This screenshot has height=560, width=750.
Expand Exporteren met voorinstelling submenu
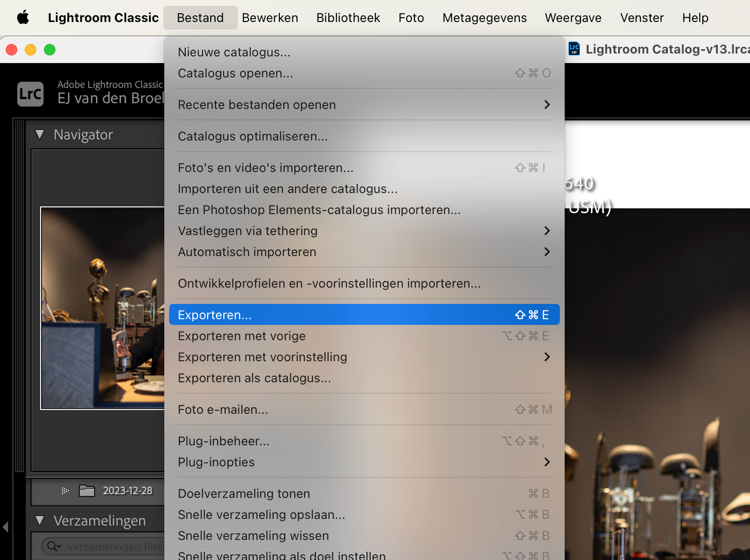pyautogui.click(x=364, y=357)
